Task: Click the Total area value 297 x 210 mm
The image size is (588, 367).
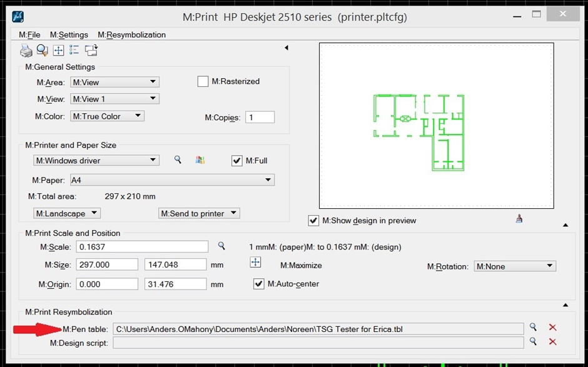Action: (x=129, y=196)
